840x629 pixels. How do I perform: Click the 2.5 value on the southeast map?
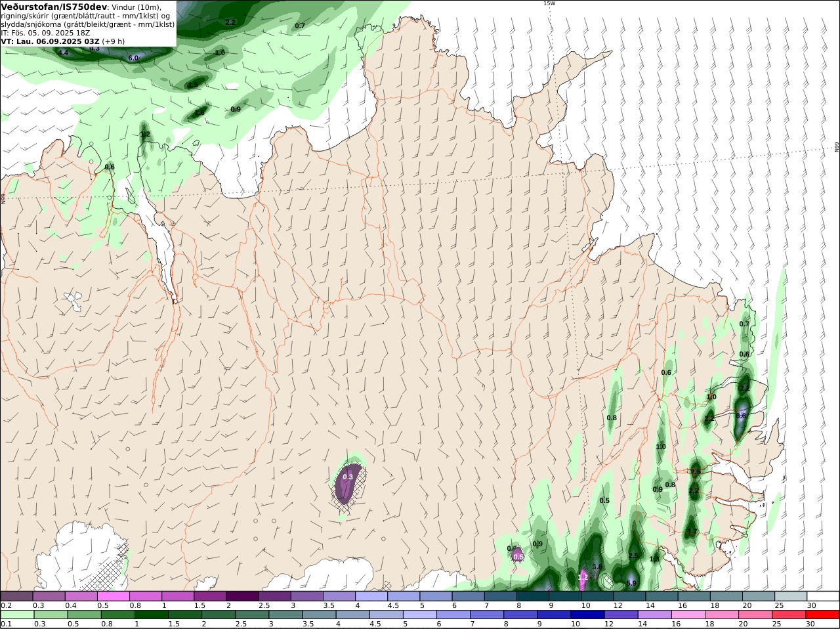click(633, 556)
